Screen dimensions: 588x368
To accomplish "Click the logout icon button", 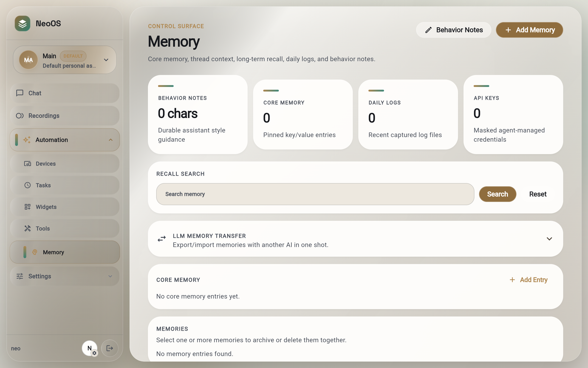I will pos(110,348).
